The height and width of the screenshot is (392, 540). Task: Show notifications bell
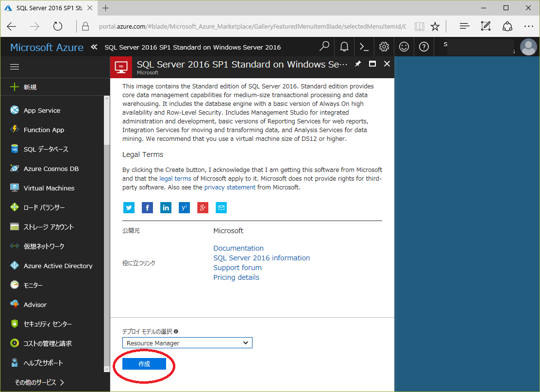click(x=344, y=47)
